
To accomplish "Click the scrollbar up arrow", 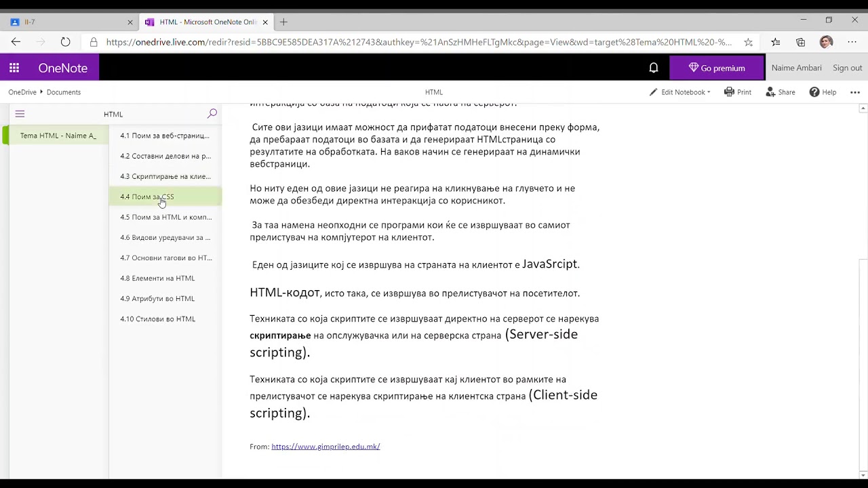I will [x=863, y=108].
